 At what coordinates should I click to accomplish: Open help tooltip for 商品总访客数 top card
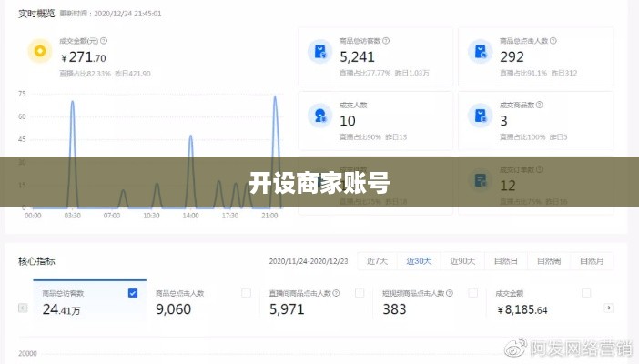tap(386, 41)
